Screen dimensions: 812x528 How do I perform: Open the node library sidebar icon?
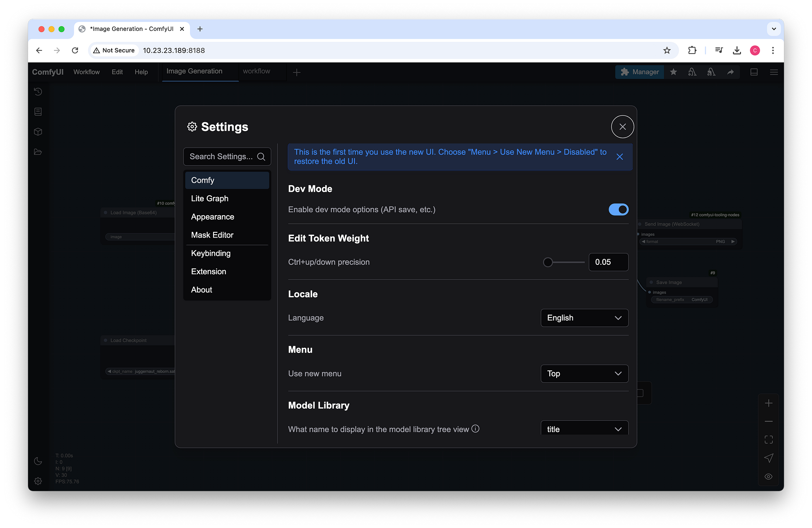38,112
